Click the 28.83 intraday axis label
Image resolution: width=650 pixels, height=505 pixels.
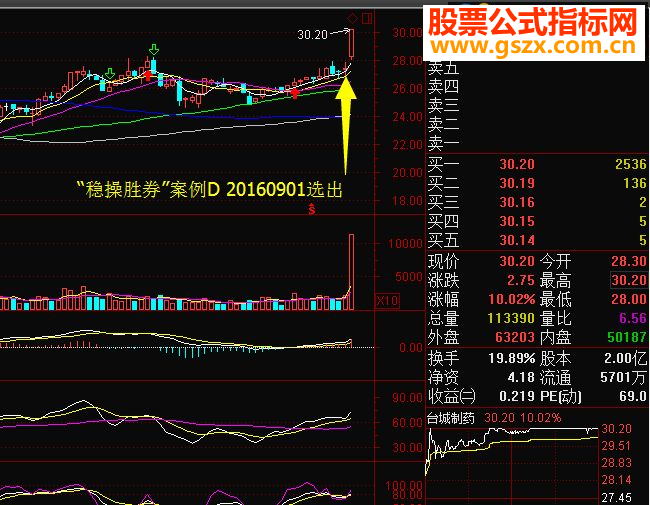[616, 463]
